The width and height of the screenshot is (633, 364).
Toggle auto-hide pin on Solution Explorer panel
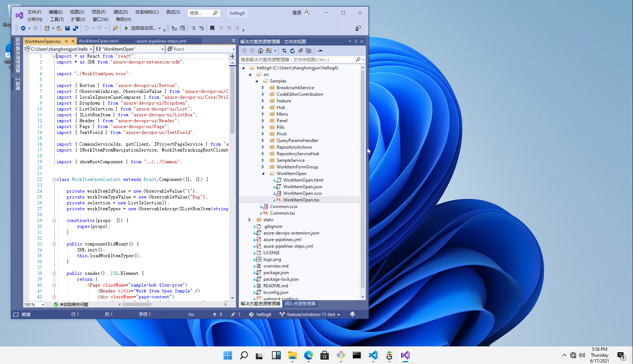(x=356, y=41)
